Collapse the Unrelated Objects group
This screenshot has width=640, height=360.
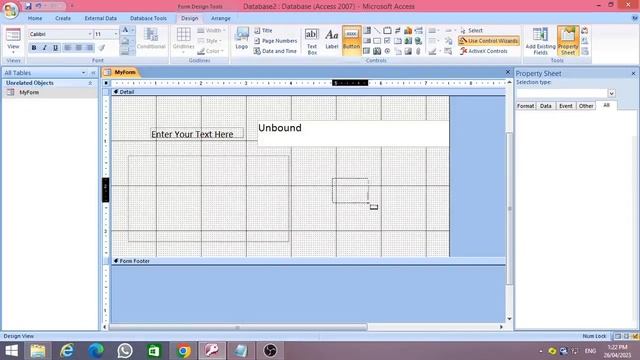[x=90, y=83]
